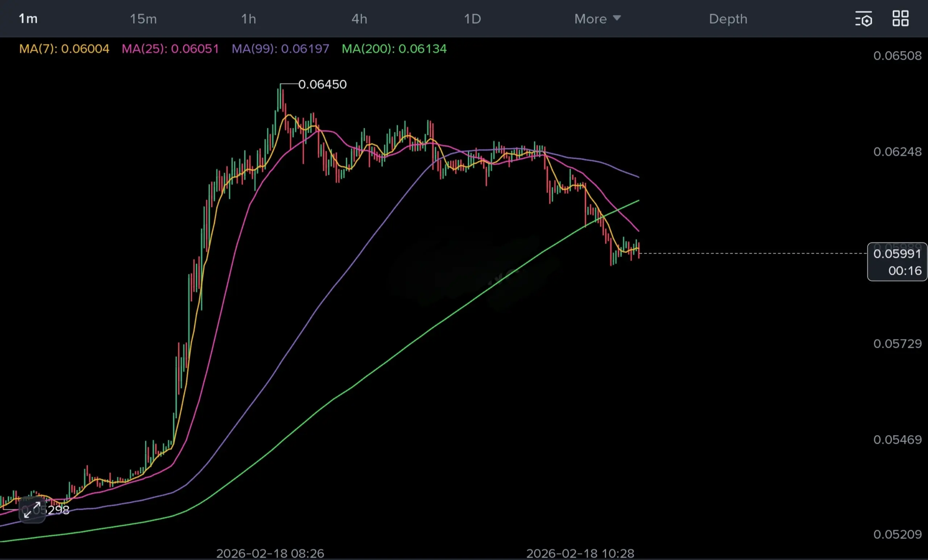Open the Depth chart view
928x560 pixels.
[728, 19]
